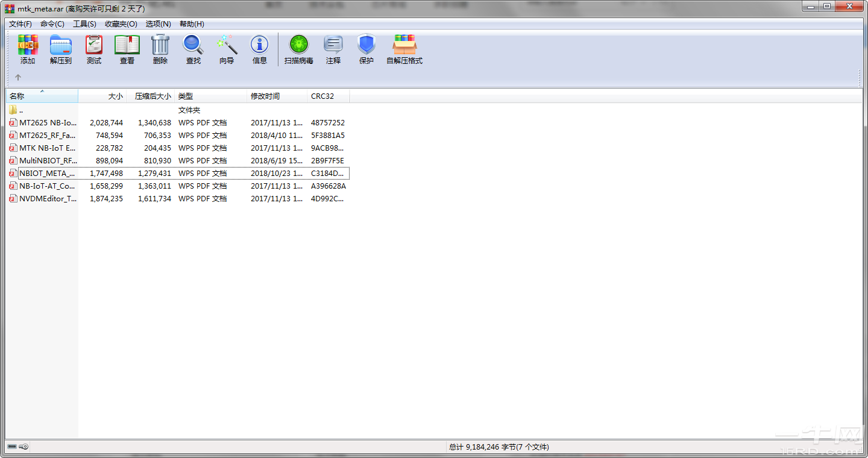Open the 收藏夹(O) favorites menu
868x458 pixels.
(121, 24)
